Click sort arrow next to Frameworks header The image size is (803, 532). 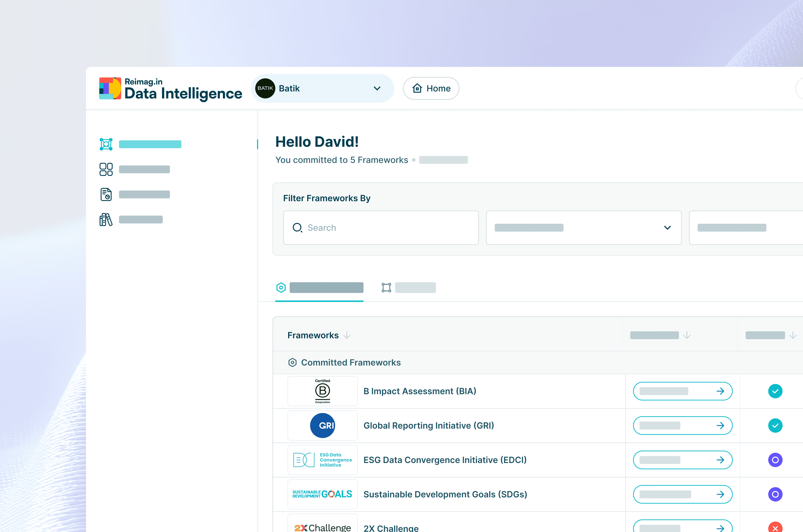346,335
